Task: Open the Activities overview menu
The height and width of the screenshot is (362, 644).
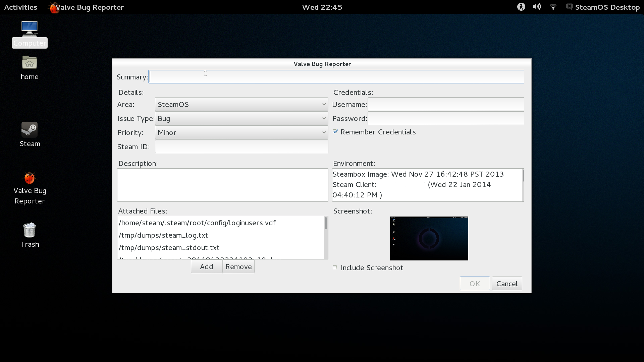Action: pyautogui.click(x=20, y=7)
